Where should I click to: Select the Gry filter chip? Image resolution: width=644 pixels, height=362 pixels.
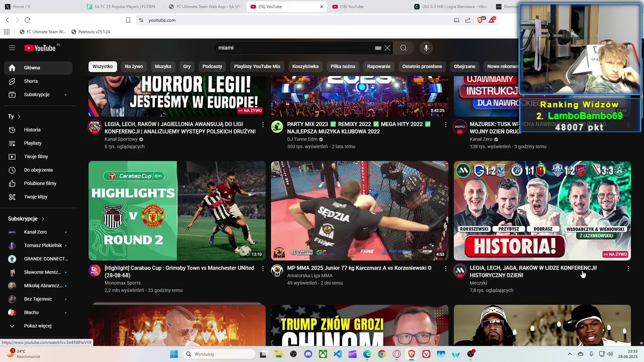click(x=187, y=66)
